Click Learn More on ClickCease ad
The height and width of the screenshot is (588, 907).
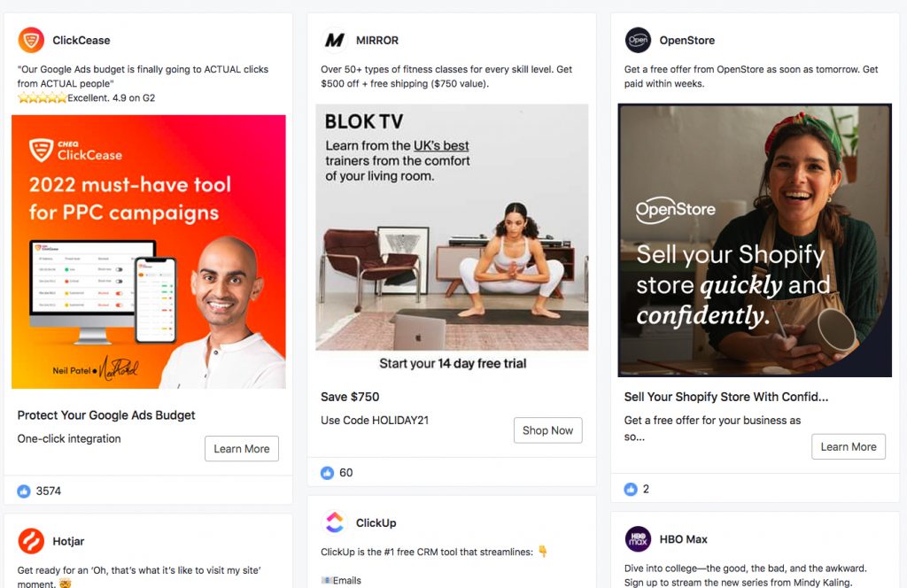point(242,449)
